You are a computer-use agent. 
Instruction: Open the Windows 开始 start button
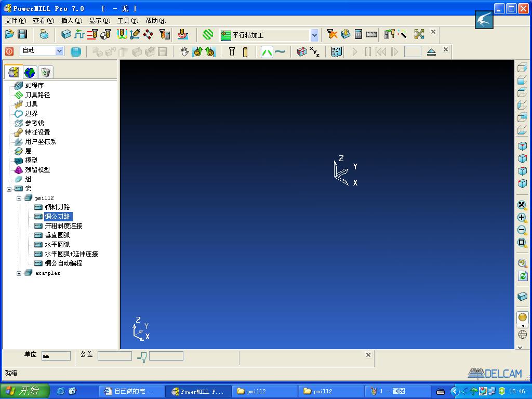24,391
